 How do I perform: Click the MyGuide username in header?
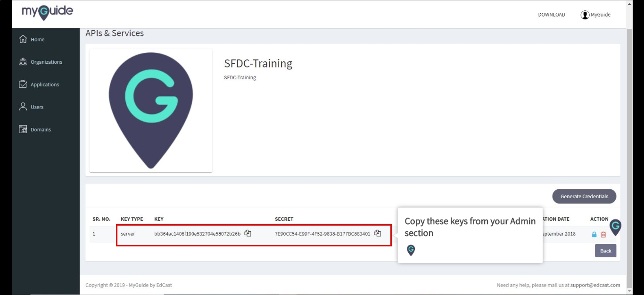coord(601,15)
